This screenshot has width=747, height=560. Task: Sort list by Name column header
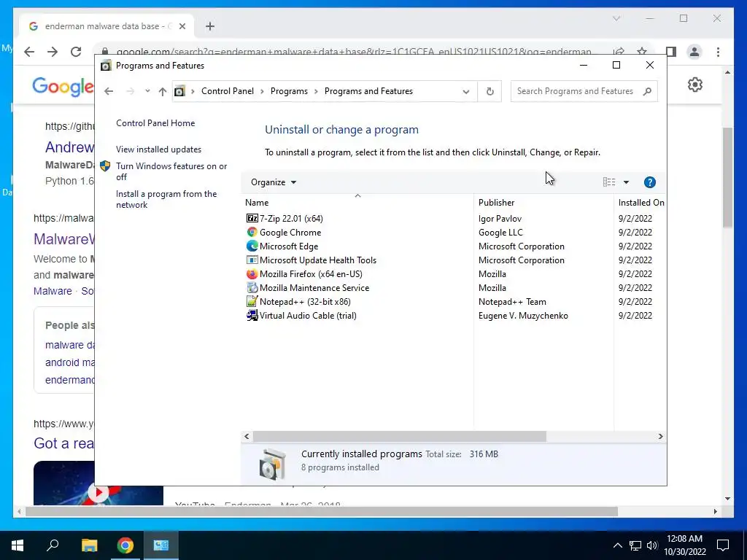(x=357, y=203)
